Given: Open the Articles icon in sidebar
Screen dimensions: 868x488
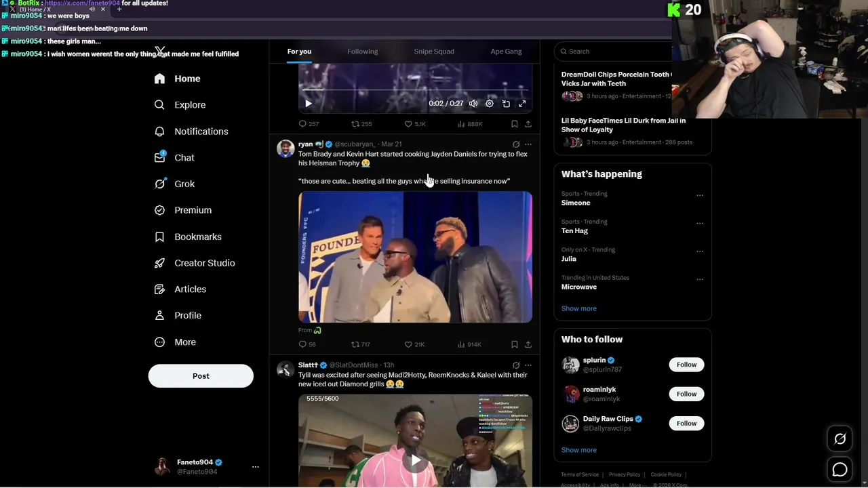Looking at the screenshot, I should [159, 289].
